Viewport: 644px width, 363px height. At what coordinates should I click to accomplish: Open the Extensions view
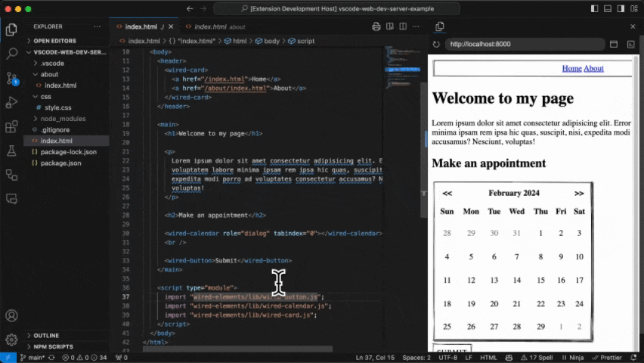pos(11,126)
